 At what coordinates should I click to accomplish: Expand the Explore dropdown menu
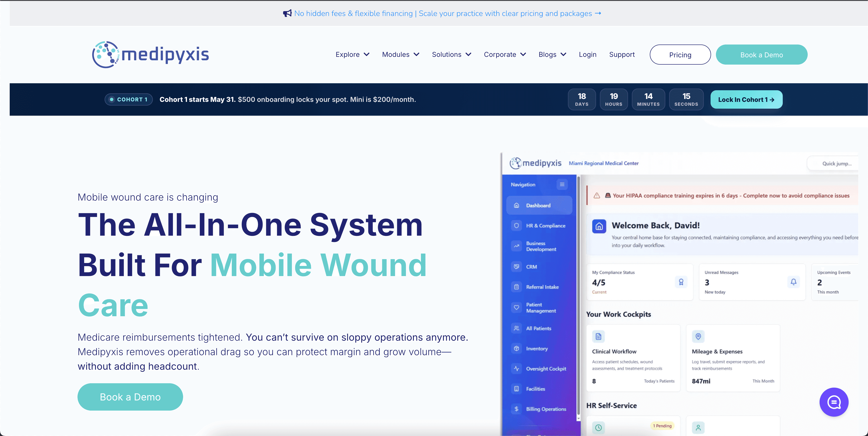pyautogui.click(x=352, y=54)
